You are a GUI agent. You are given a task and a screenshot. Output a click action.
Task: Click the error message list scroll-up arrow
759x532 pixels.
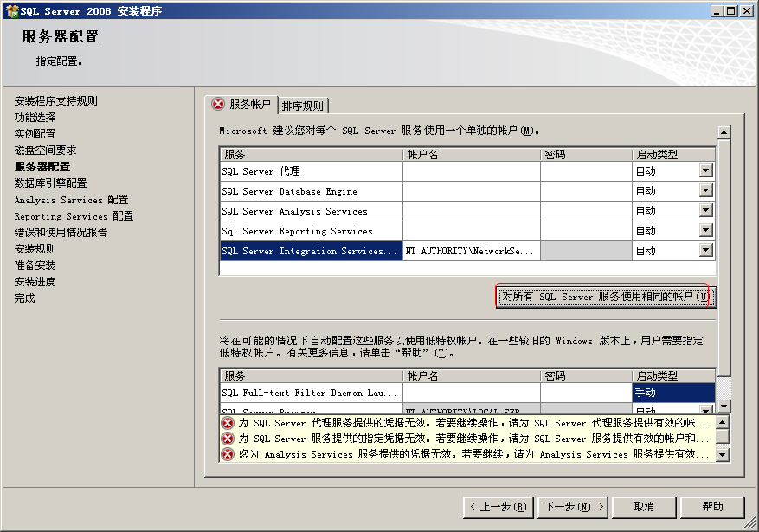pyautogui.click(x=722, y=422)
